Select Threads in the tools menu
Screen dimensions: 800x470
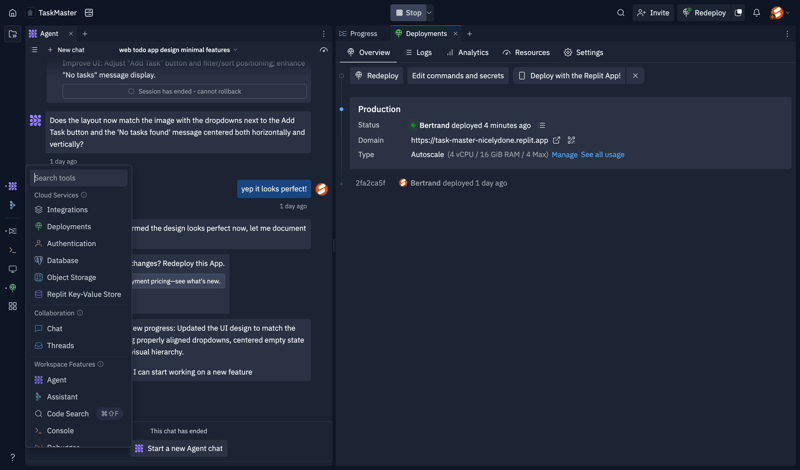[79, 345]
